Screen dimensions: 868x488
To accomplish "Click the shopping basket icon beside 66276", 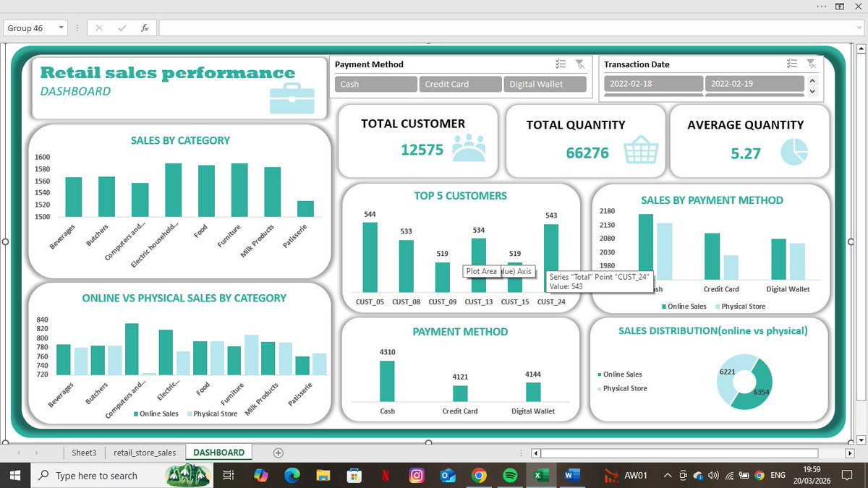I will coord(641,151).
